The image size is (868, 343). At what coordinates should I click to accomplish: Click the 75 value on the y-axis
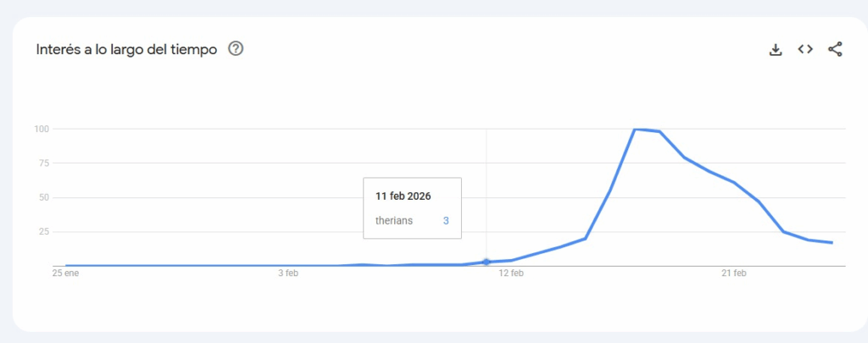tap(43, 163)
